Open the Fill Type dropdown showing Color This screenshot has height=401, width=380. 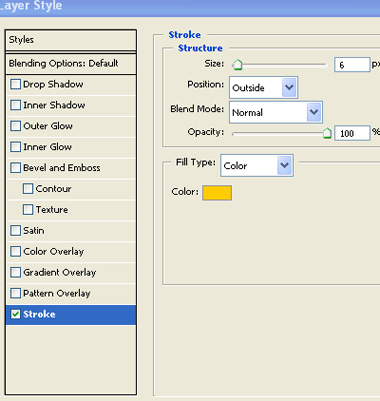257,165
